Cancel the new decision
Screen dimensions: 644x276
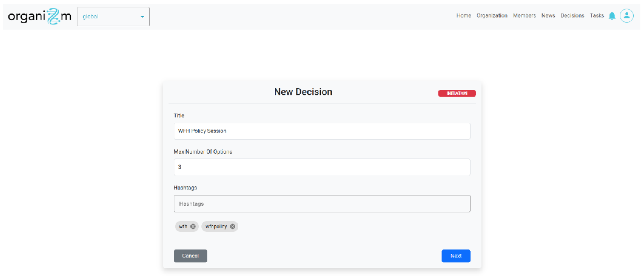190,256
